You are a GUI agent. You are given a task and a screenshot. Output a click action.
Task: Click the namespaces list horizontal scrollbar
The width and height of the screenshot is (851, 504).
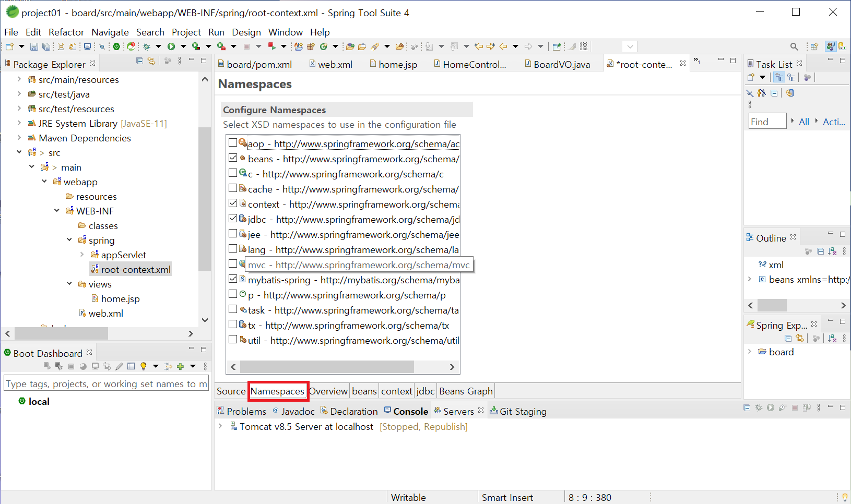(327, 367)
